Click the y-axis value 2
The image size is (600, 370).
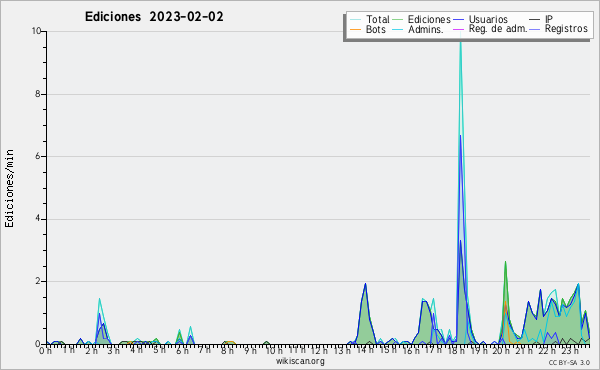click(38, 281)
